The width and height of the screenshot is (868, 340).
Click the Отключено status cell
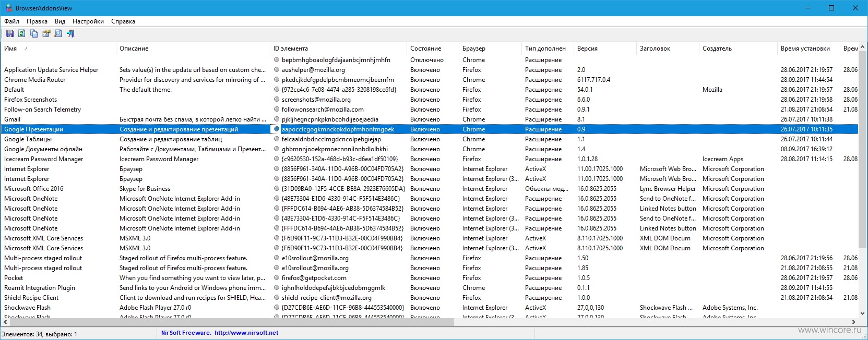pyautogui.click(x=427, y=60)
